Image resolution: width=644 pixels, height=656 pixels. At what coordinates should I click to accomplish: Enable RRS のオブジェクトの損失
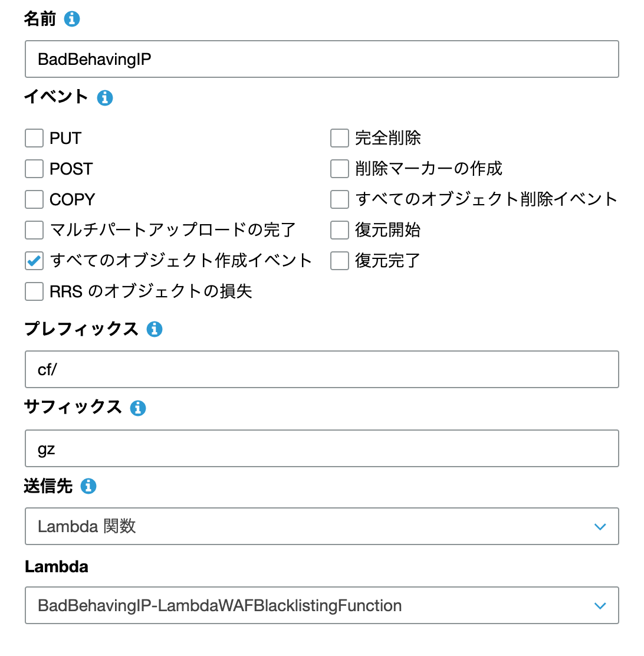(34, 291)
